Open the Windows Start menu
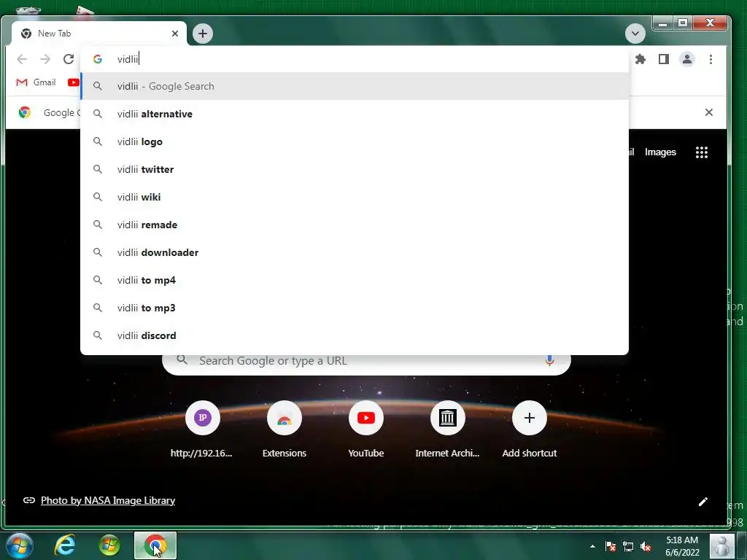The height and width of the screenshot is (560, 747). (20, 545)
